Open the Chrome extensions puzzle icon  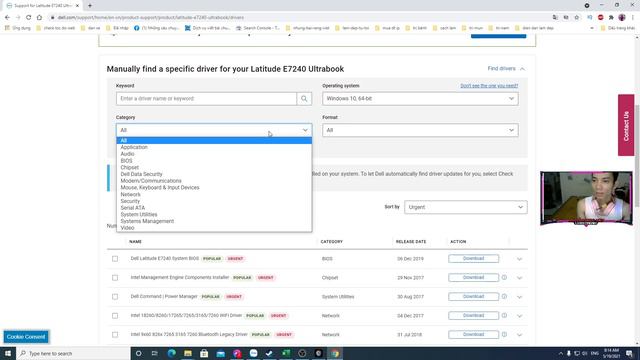point(611,18)
